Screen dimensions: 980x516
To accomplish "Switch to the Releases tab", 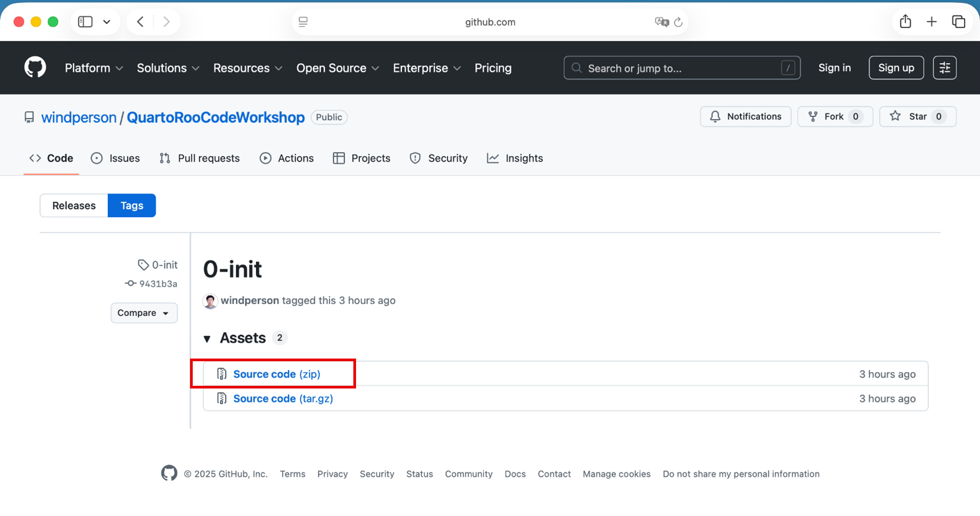I will [74, 205].
